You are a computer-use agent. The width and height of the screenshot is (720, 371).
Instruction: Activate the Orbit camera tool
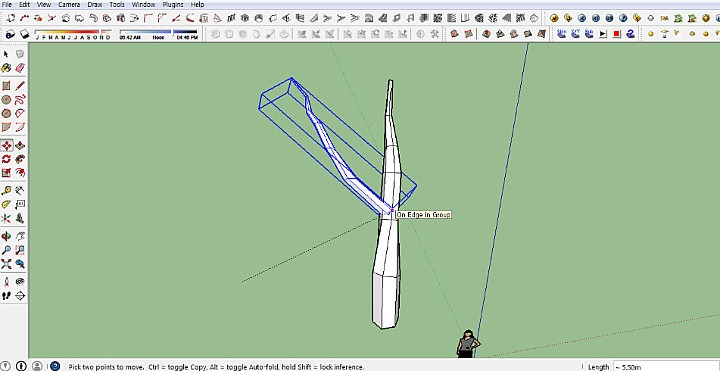click(x=6, y=236)
